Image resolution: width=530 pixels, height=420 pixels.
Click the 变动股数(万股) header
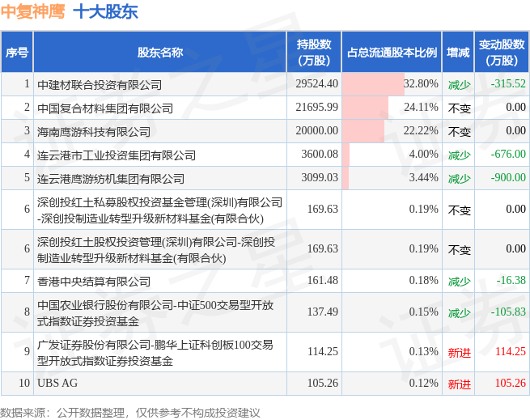click(502, 52)
